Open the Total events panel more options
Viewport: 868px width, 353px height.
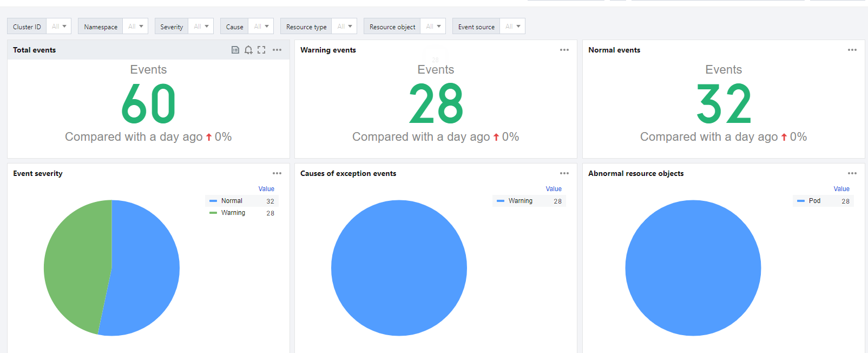(x=277, y=50)
